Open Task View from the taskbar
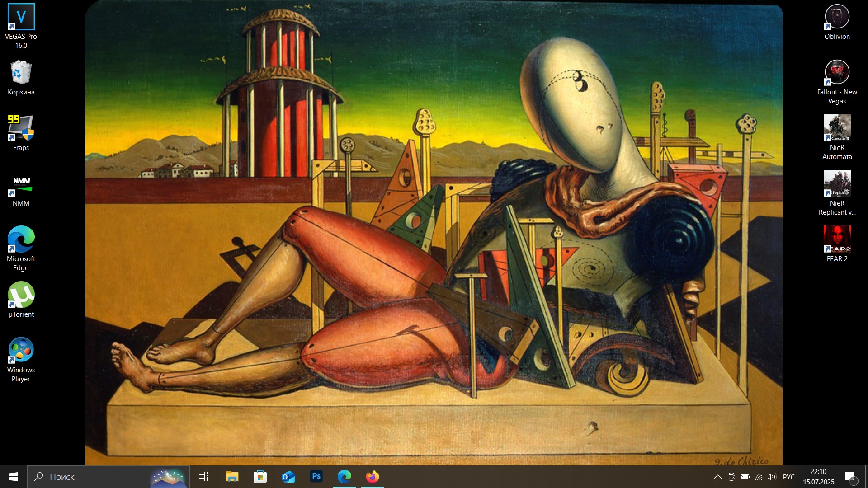The width and height of the screenshot is (868, 488). [203, 477]
